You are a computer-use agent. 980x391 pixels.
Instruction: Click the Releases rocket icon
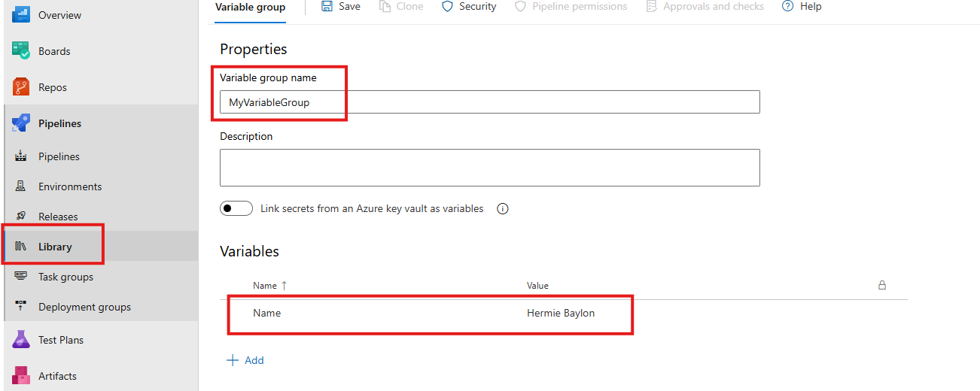point(21,217)
